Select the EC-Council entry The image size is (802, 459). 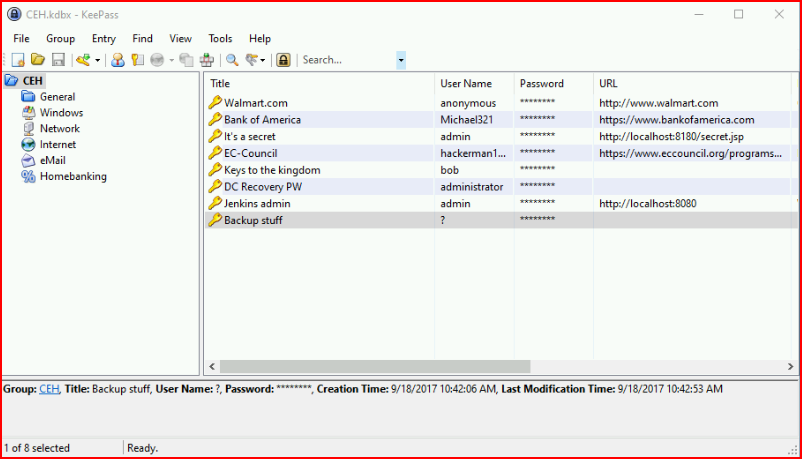(x=251, y=154)
